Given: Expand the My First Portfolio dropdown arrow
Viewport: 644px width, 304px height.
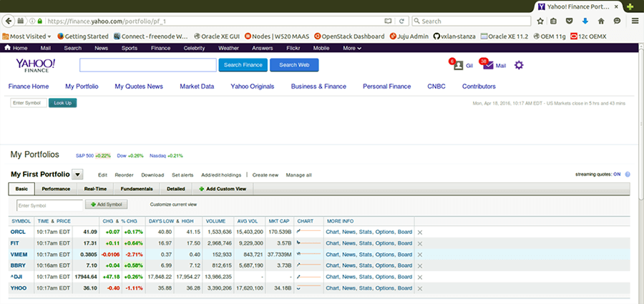Looking at the screenshot, I should click(77, 175).
